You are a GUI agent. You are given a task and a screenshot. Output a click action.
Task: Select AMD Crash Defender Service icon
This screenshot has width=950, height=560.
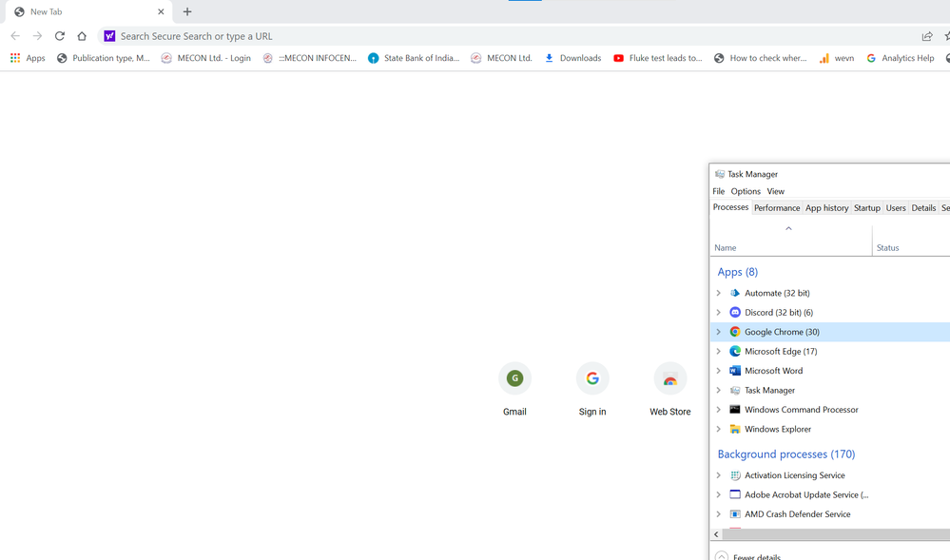coord(735,514)
